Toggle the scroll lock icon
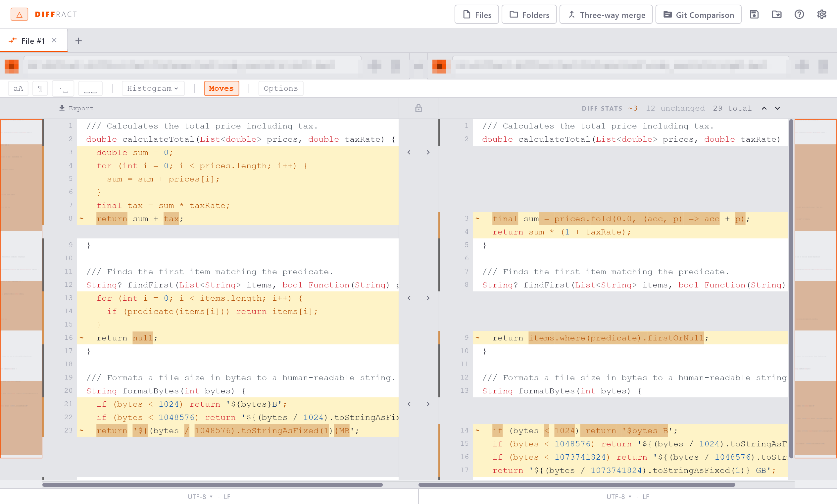837x504 pixels. coord(418,108)
